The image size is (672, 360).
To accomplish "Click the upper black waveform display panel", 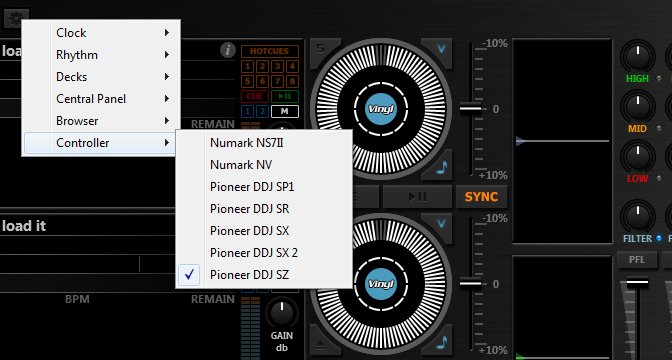I will [x=562, y=141].
